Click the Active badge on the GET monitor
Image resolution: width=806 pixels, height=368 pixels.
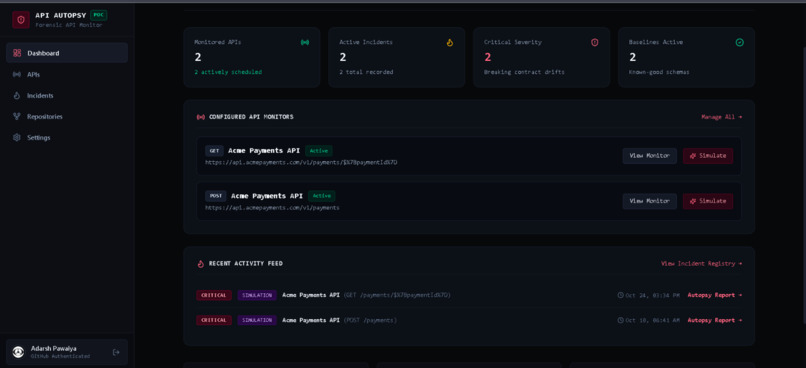coord(319,151)
